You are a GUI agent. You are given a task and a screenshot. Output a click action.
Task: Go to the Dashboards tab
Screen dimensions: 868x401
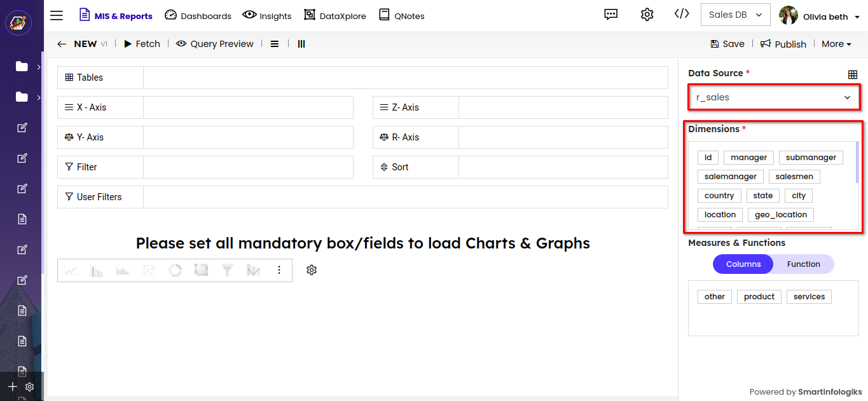pyautogui.click(x=198, y=16)
